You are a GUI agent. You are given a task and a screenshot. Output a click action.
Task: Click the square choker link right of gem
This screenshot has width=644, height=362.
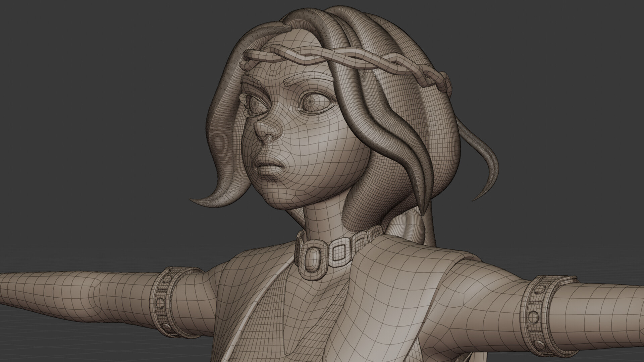point(338,253)
